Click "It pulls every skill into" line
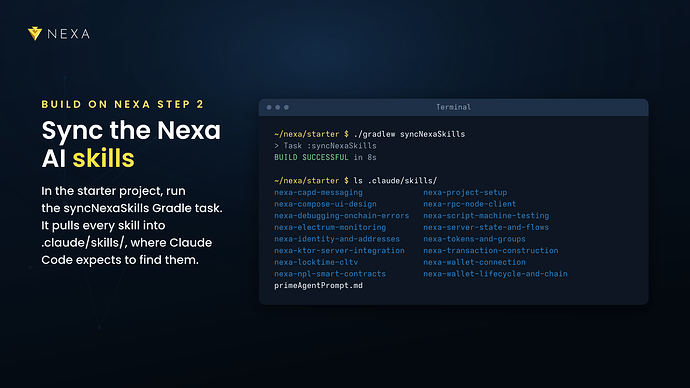 tap(103, 226)
